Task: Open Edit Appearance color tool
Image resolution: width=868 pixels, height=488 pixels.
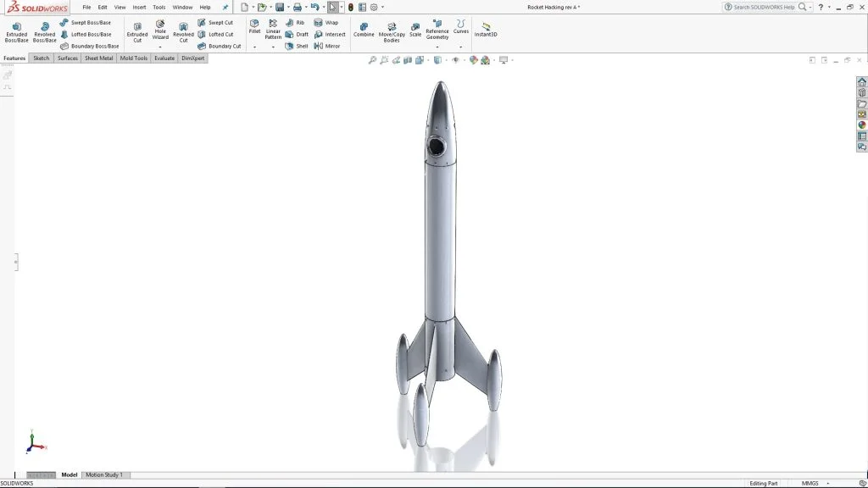Action: 473,59
